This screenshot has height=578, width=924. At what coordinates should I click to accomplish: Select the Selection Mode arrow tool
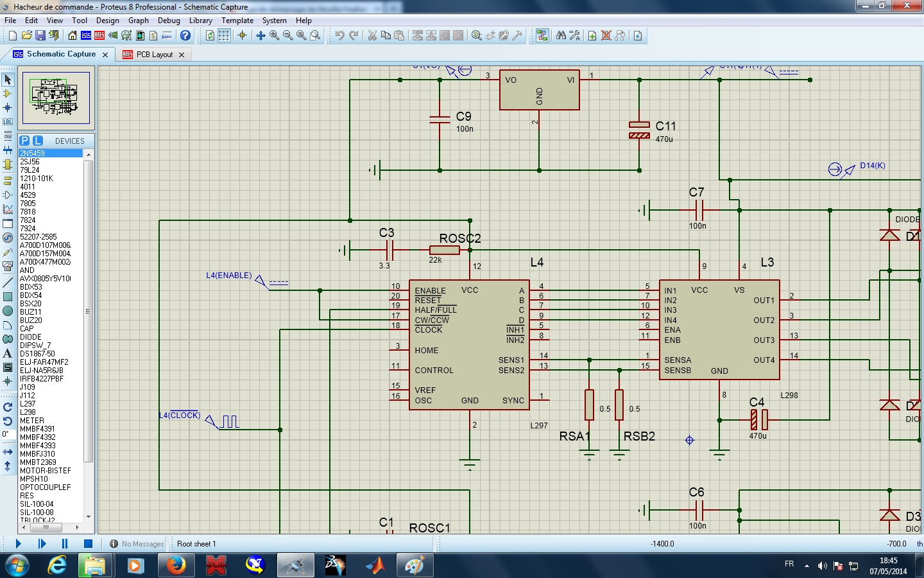tap(8, 80)
